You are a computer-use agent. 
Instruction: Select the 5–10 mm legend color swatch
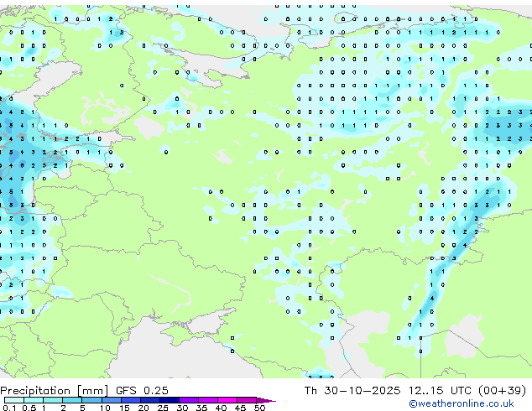92,400
